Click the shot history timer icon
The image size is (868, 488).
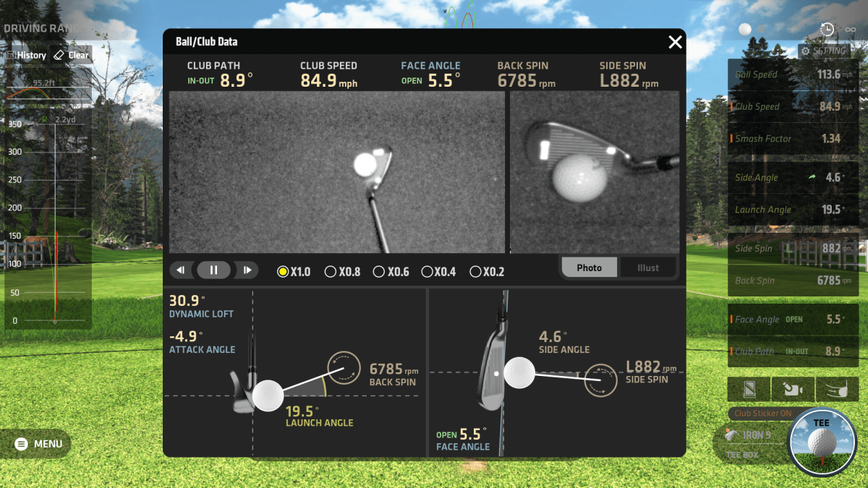pyautogui.click(x=827, y=29)
